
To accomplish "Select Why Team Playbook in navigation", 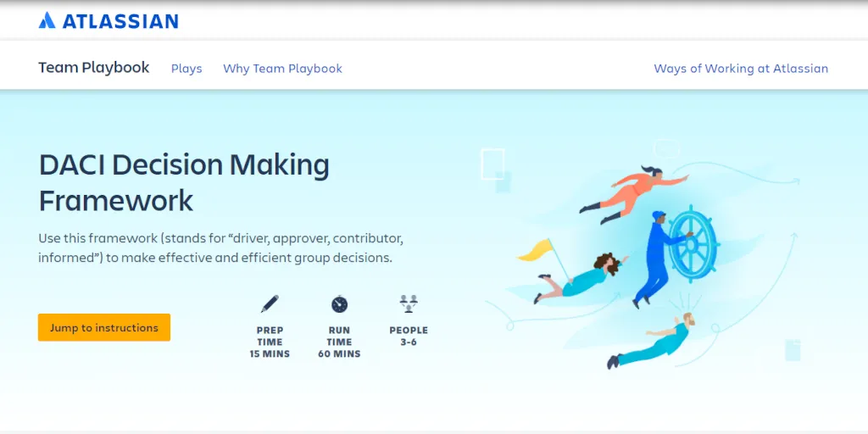I will click(282, 69).
